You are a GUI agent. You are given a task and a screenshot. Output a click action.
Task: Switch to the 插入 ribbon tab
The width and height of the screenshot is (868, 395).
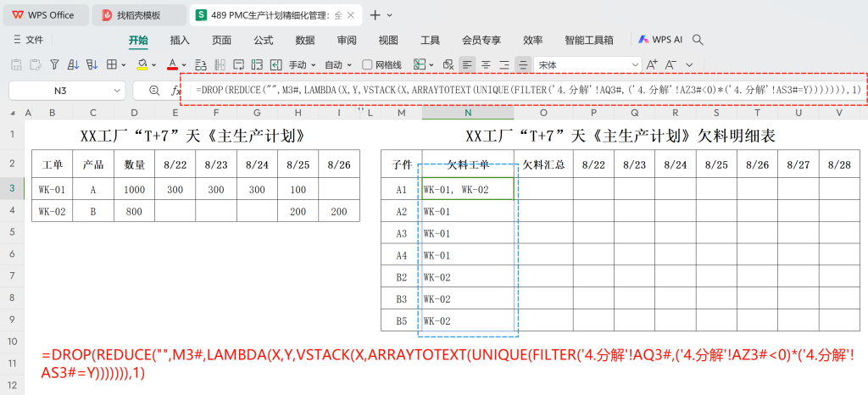(x=180, y=40)
